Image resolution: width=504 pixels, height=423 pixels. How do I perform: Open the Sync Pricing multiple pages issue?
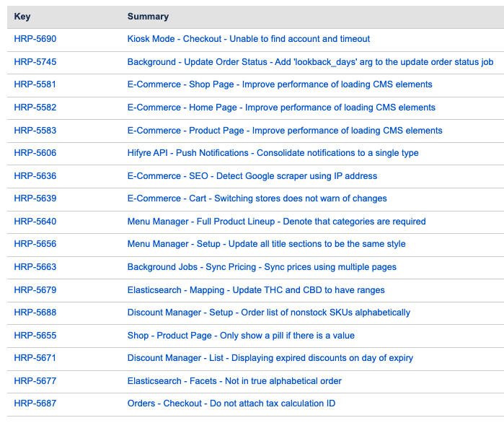(x=262, y=267)
